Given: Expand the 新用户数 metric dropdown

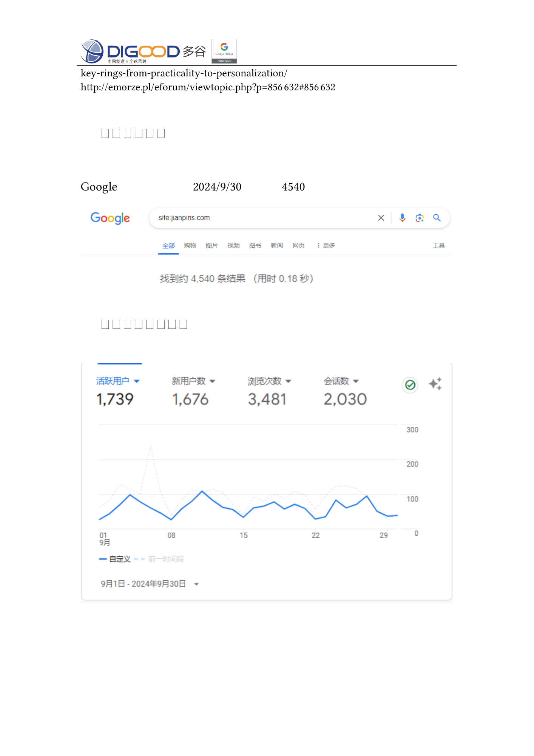Looking at the screenshot, I should (x=212, y=381).
